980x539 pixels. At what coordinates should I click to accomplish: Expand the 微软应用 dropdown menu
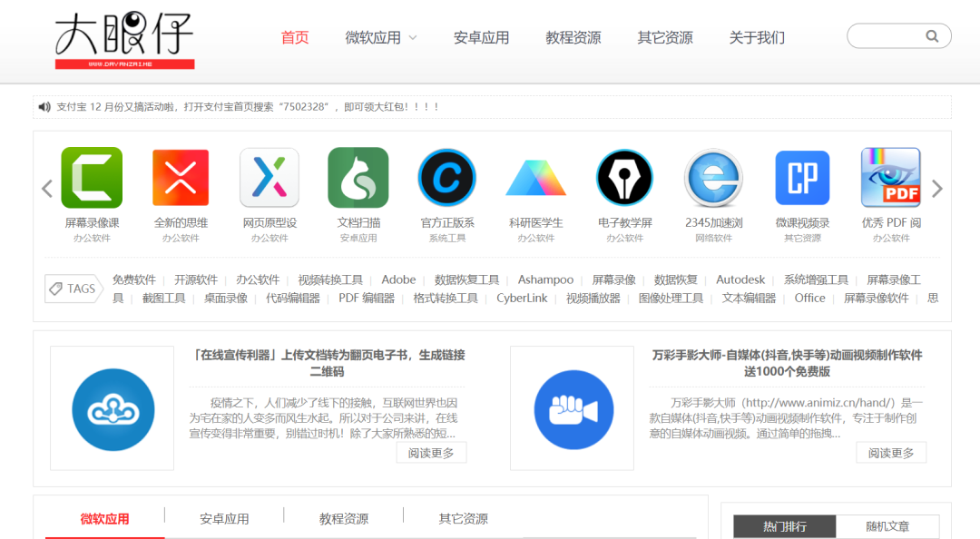point(413,38)
